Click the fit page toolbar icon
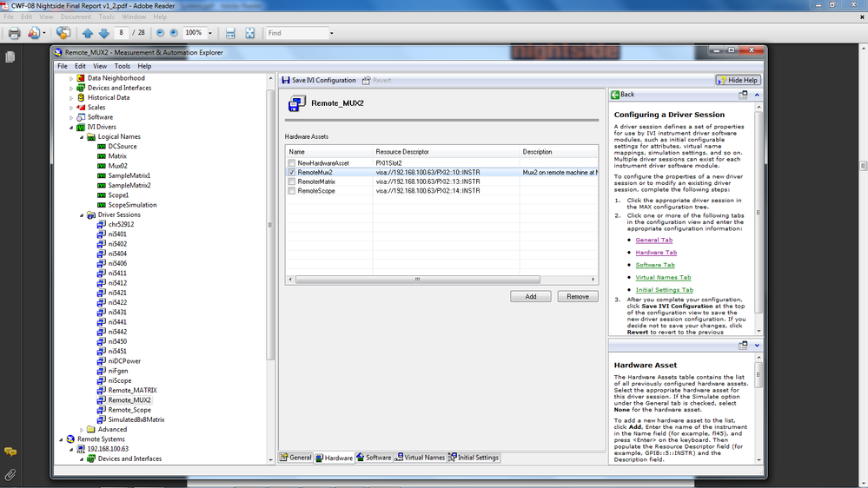Viewport: 868px width, 488px height. [249, 33]
